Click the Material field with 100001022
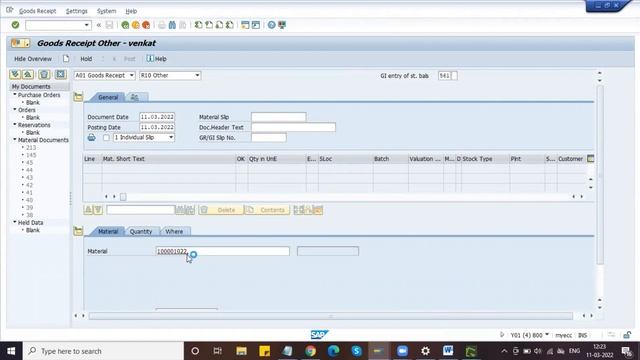 (x=222, y=251)
